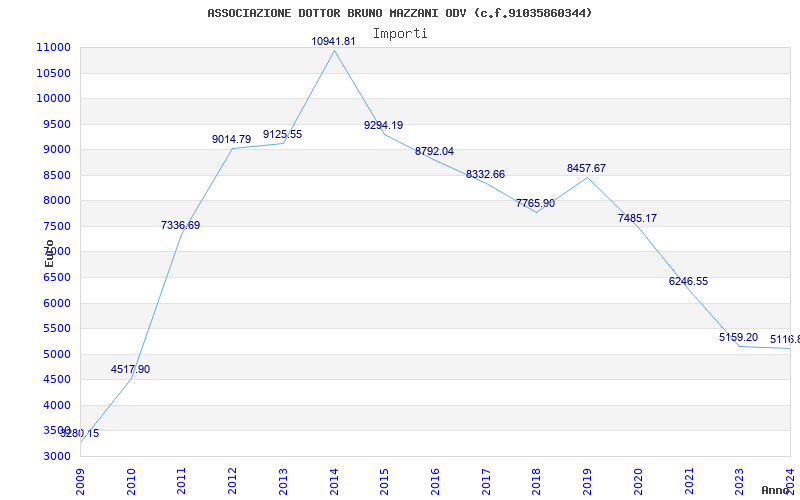Image resolution: width=800 pixels, height=500 pixels.
Task: Click data label 6246.55
Action: tap(688, 281)
